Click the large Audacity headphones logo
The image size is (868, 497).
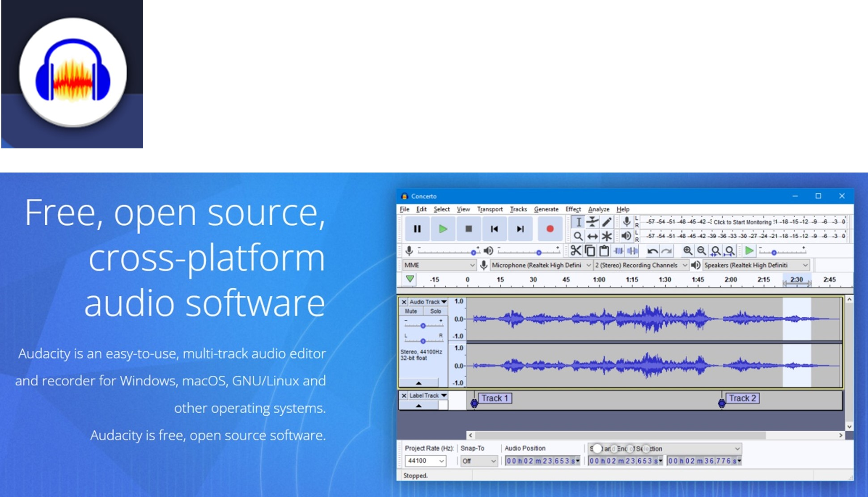click(x=72, y=72)
